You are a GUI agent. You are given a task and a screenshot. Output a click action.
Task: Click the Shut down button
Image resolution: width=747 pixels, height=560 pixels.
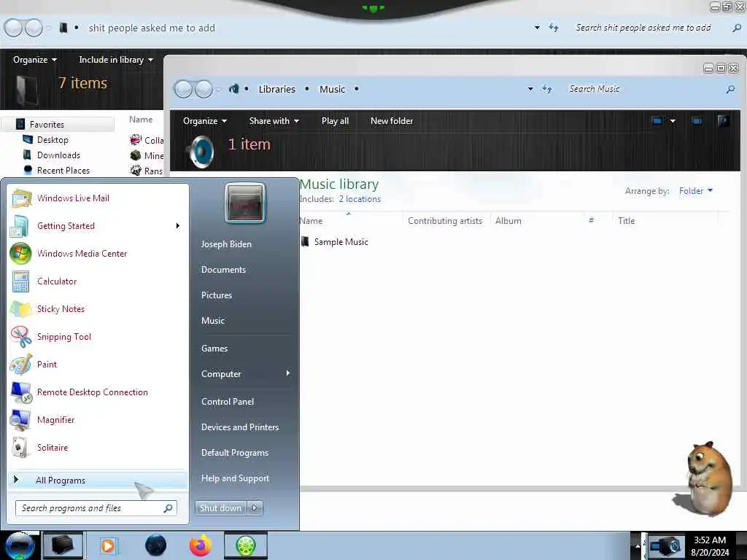pyautogui.click(x=220, y=508)
